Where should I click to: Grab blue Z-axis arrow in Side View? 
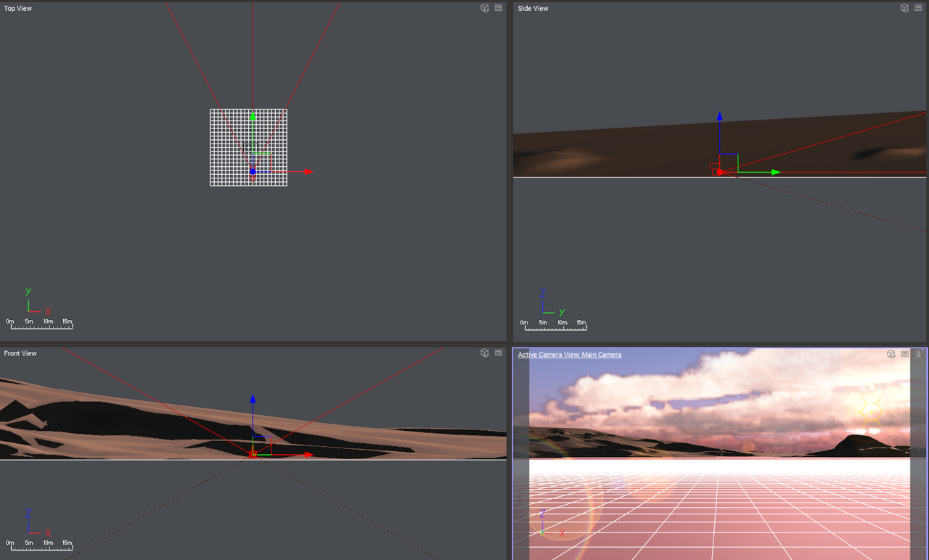tap(719, 116)
